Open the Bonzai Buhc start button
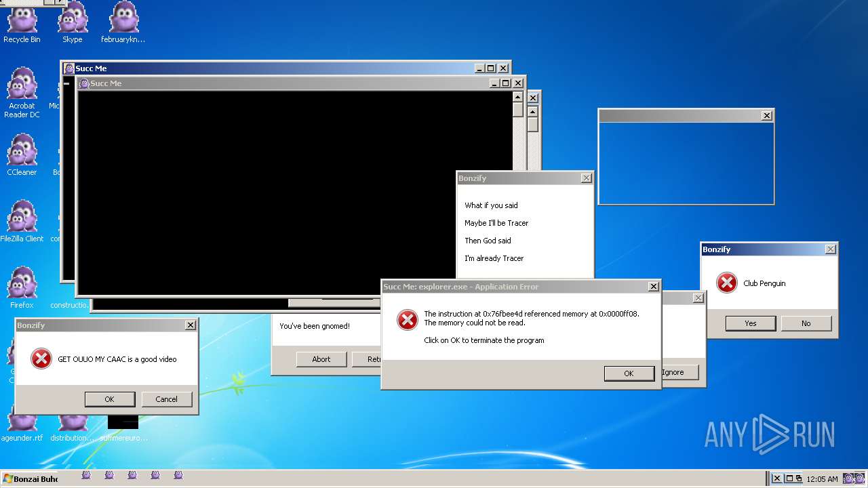Viewport: 868px width, 488px height. point(30,479)
